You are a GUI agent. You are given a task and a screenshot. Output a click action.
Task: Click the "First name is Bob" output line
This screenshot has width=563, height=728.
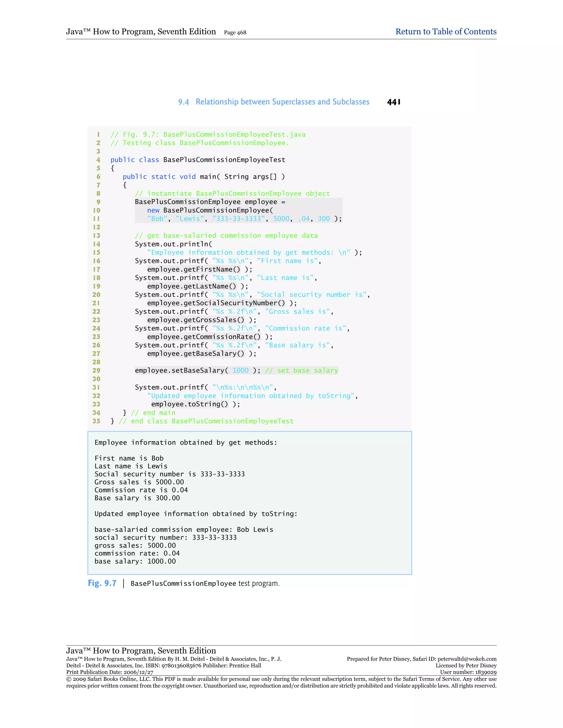[x=129, y=458]
